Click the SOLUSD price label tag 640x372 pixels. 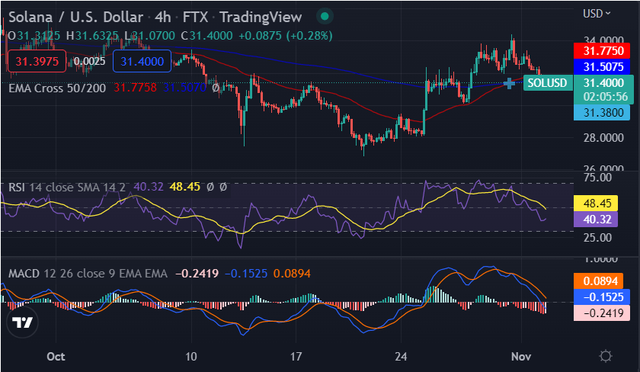pos(547,83)
